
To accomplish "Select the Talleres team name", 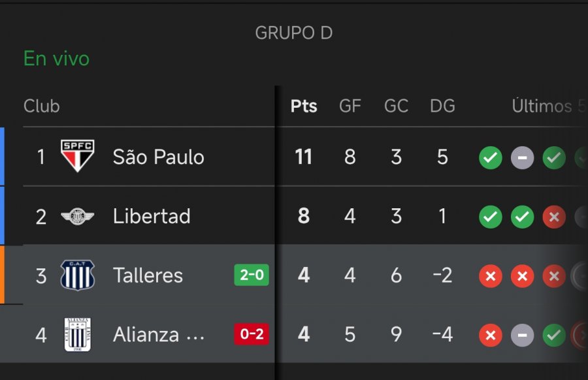I will [148, 275].
